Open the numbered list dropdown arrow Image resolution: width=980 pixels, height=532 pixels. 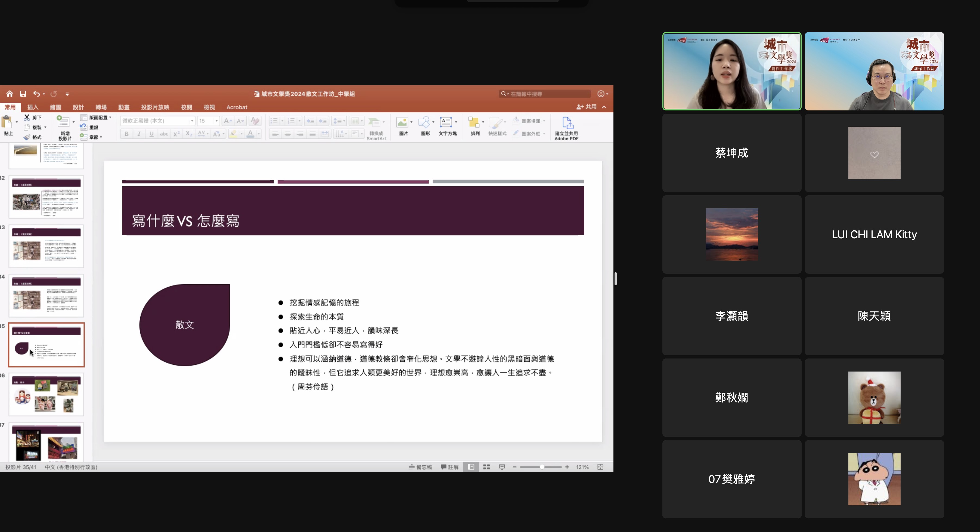300,121
